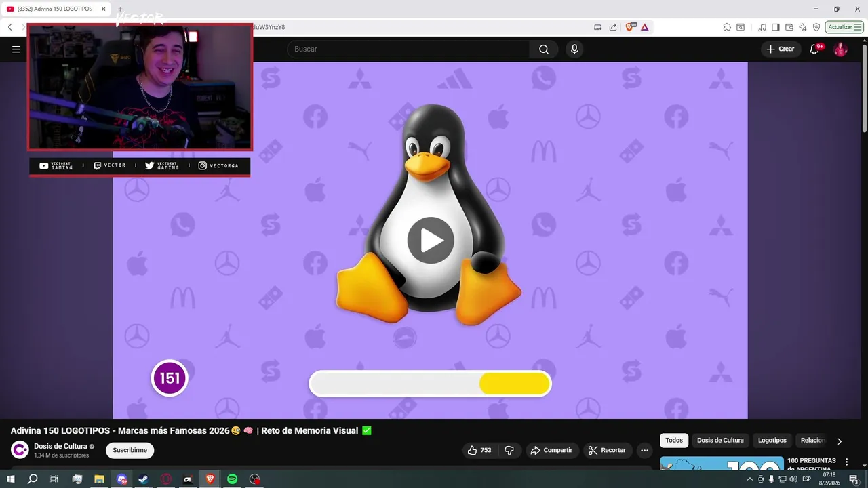Open the YouTube account avatar menu

pos(840,49)
